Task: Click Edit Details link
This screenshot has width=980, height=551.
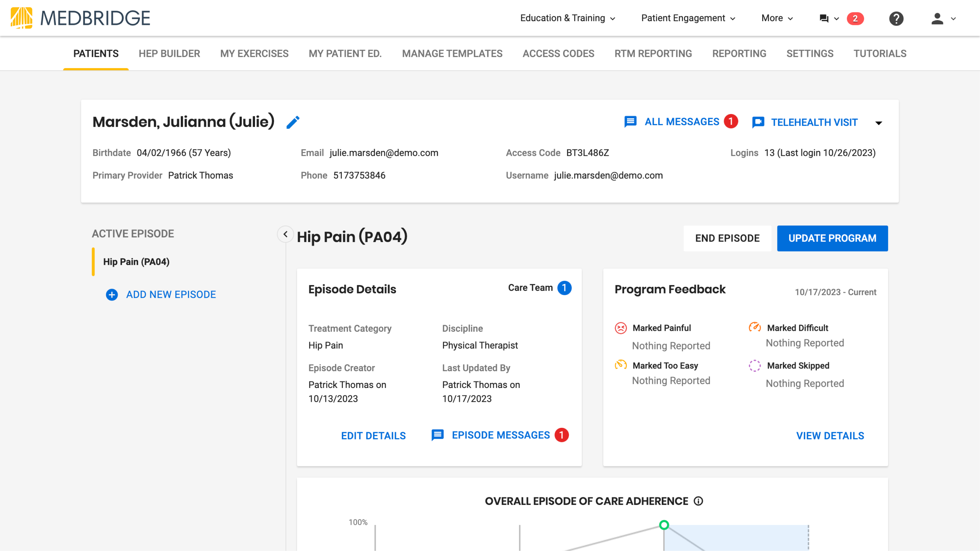Action: point(373,436)
